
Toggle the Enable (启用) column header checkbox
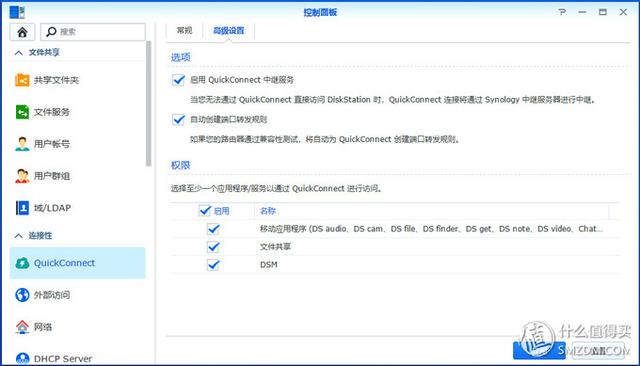[204, 211]
